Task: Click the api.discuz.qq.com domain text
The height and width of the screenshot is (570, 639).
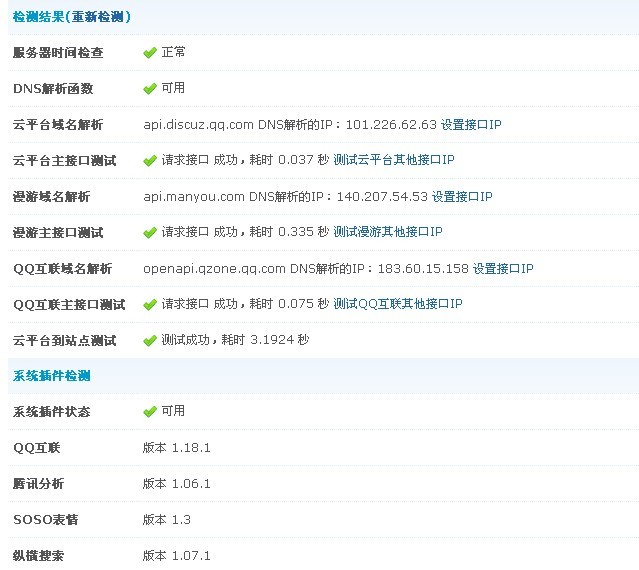Action: pos(198,124)
